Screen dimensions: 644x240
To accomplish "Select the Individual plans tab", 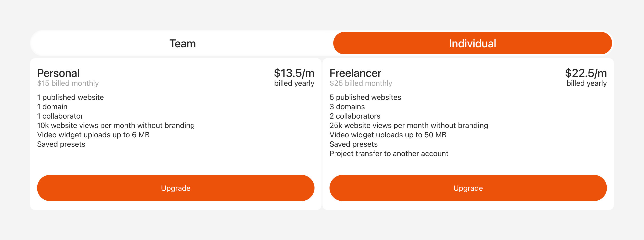I will (472, 43).
